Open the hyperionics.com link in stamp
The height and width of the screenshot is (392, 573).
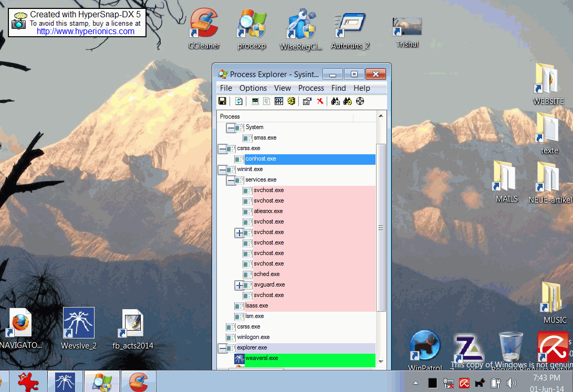point(86,31)
